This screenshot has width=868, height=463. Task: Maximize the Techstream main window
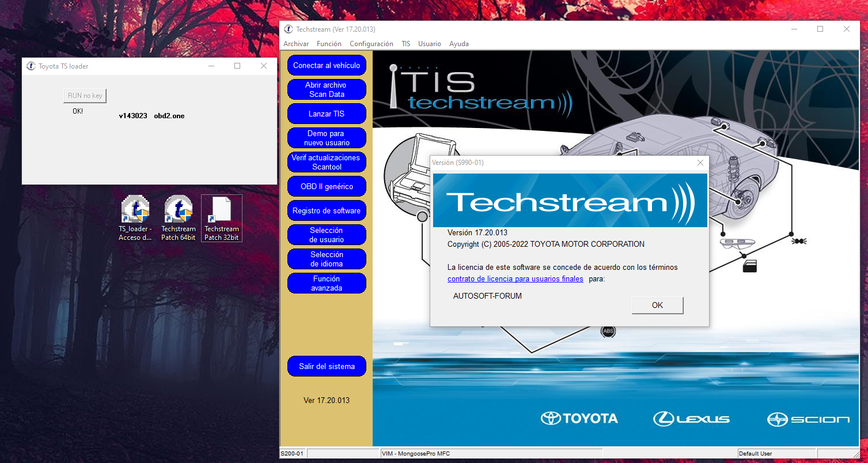point(820,29)
